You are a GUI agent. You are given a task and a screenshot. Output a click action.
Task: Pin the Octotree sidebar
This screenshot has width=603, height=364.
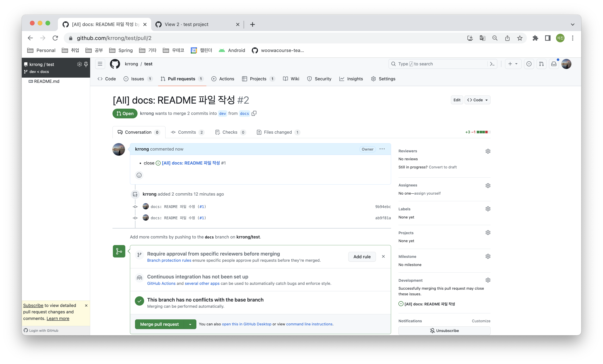(86, 64)
